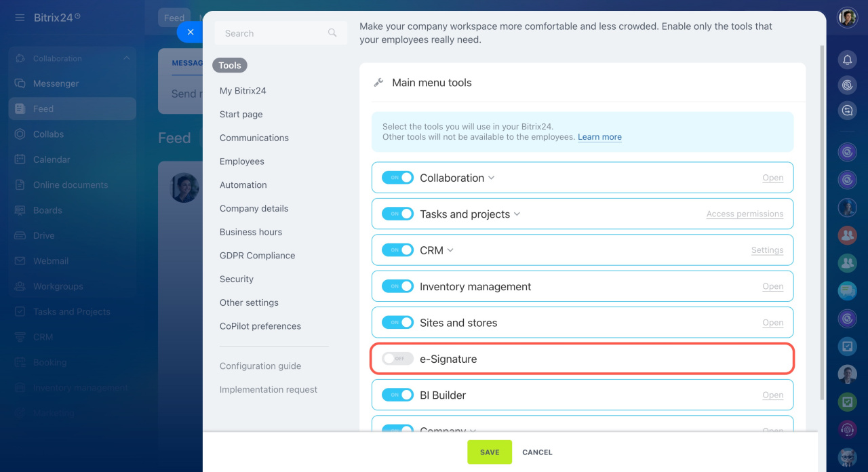Click the Workgroups icon in left sidebar
The image size is (868, 472).
(20, 286)
